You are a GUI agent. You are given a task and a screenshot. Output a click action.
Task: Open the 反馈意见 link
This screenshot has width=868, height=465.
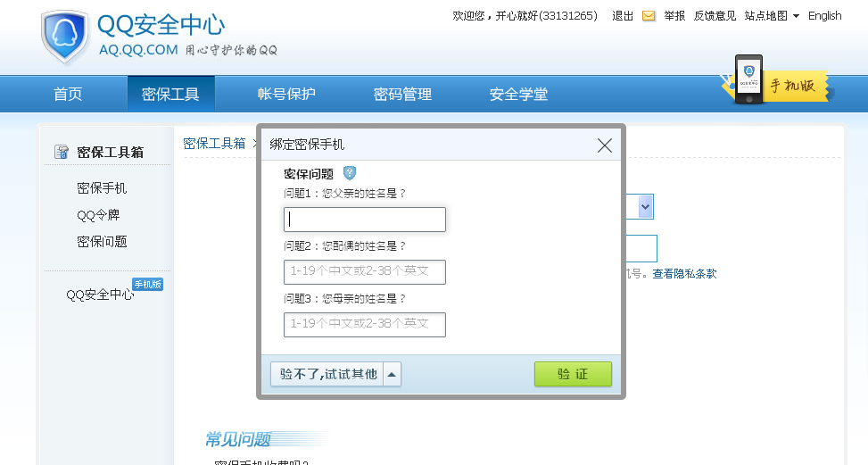[715, 16]
